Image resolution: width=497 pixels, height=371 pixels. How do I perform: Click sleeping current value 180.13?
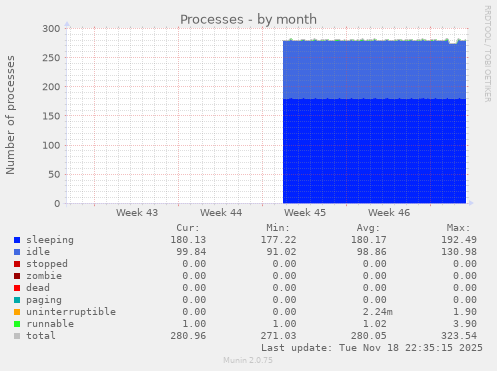[x=188, y=240]
